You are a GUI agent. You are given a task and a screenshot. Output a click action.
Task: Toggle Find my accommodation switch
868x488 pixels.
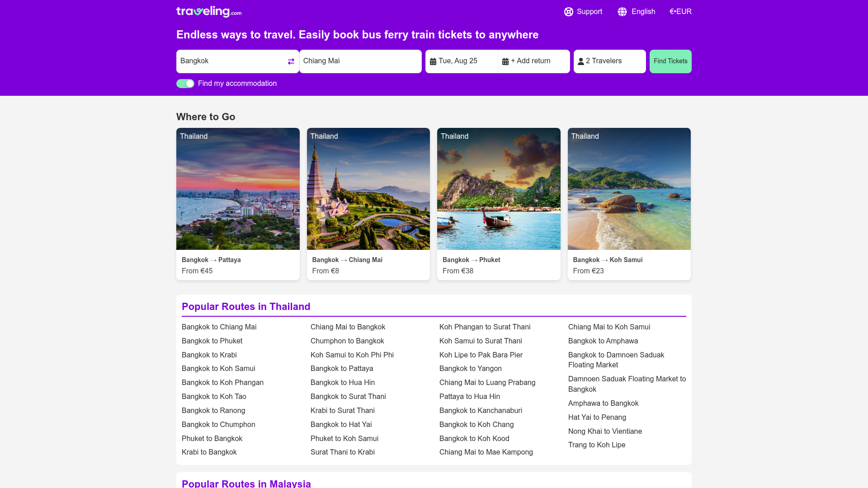pos(185,84)
